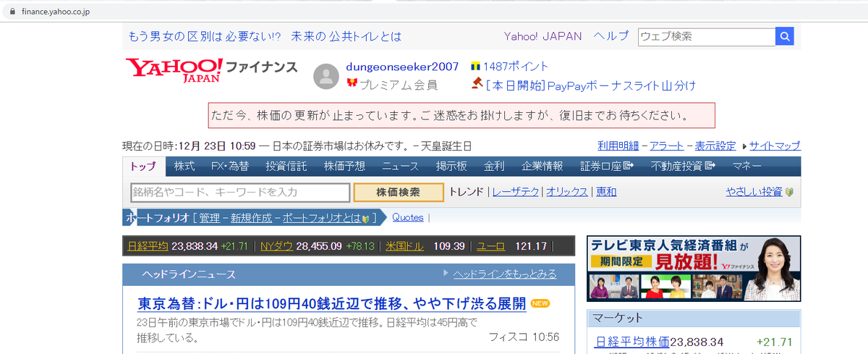Open the やさしい投資 link

(x=754, y=192)
